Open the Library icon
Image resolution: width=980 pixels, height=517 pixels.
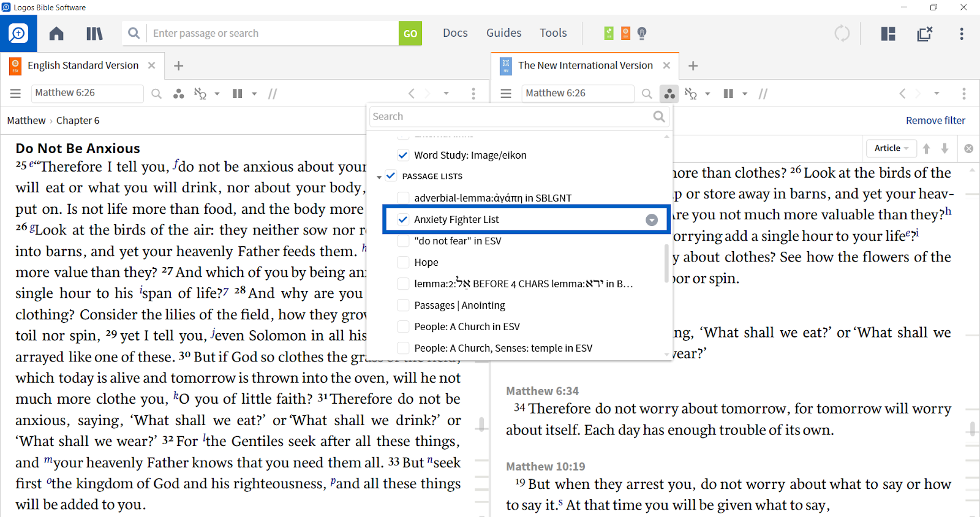click(94, 33)
